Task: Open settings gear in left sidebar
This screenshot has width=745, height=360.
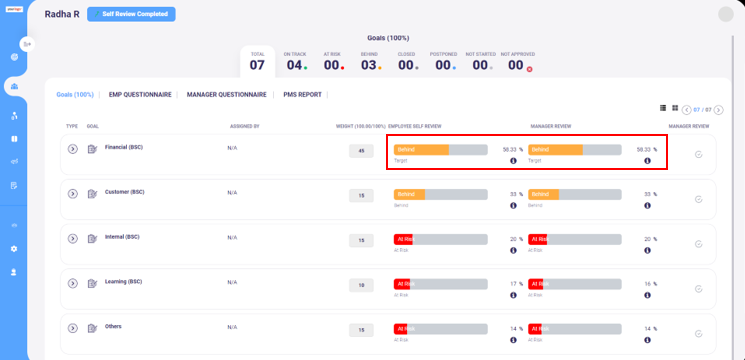Action: click(x=14, y=249)
